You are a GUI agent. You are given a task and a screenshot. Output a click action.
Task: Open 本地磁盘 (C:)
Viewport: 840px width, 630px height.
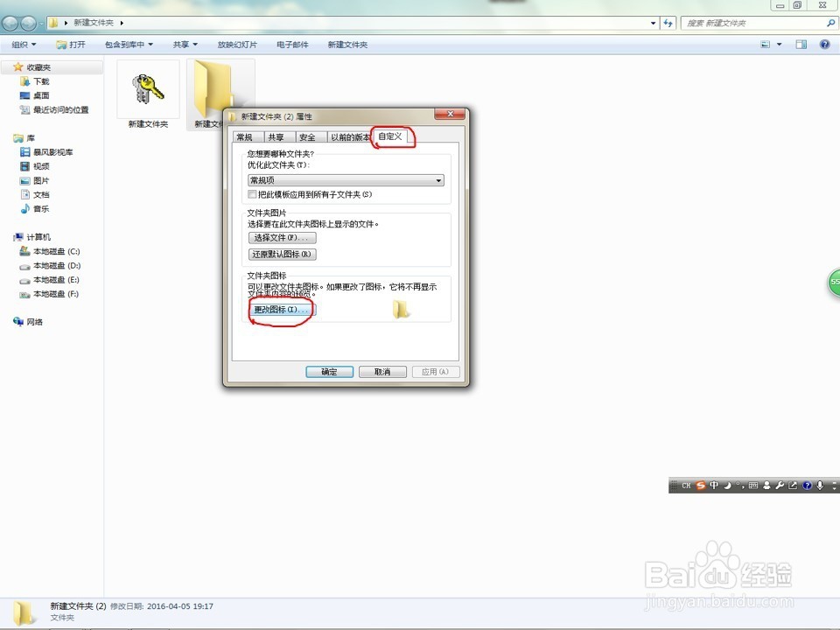[x=56, y=251]
